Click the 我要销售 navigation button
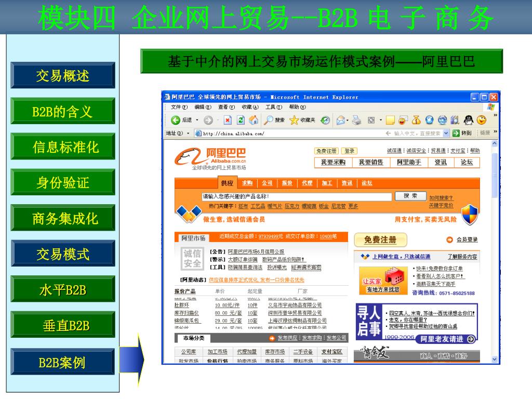The width and height of the screenshot is (532, 399). tap(371, 162)
